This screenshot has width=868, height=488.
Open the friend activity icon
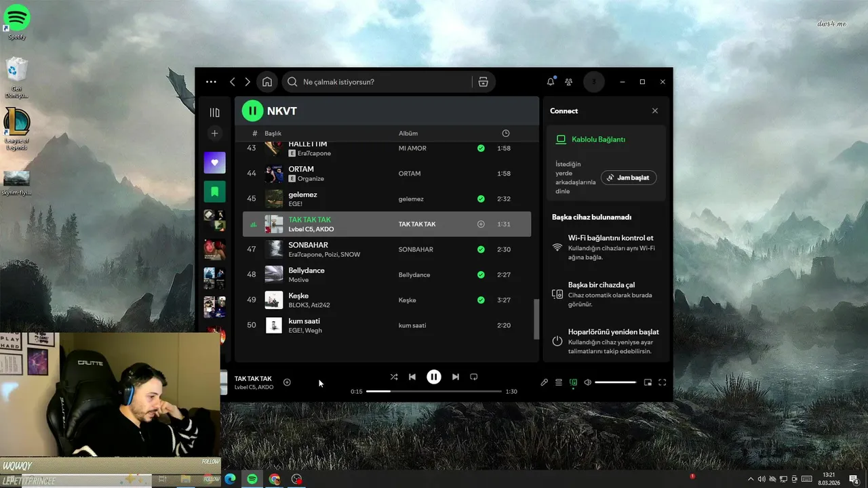coord(568,82)
